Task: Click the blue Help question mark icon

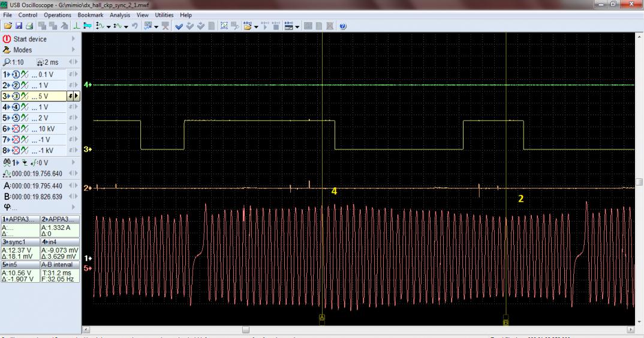Action: point(342,26)
